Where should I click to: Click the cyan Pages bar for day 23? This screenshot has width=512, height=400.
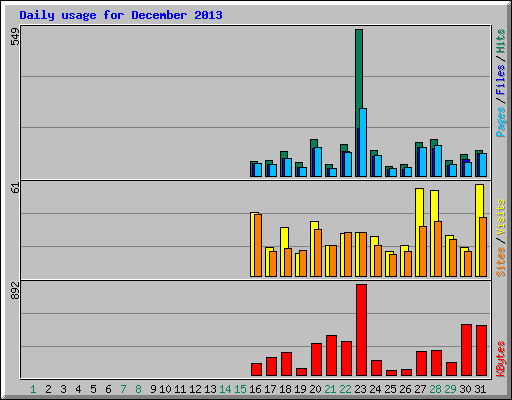coord(363,142)
